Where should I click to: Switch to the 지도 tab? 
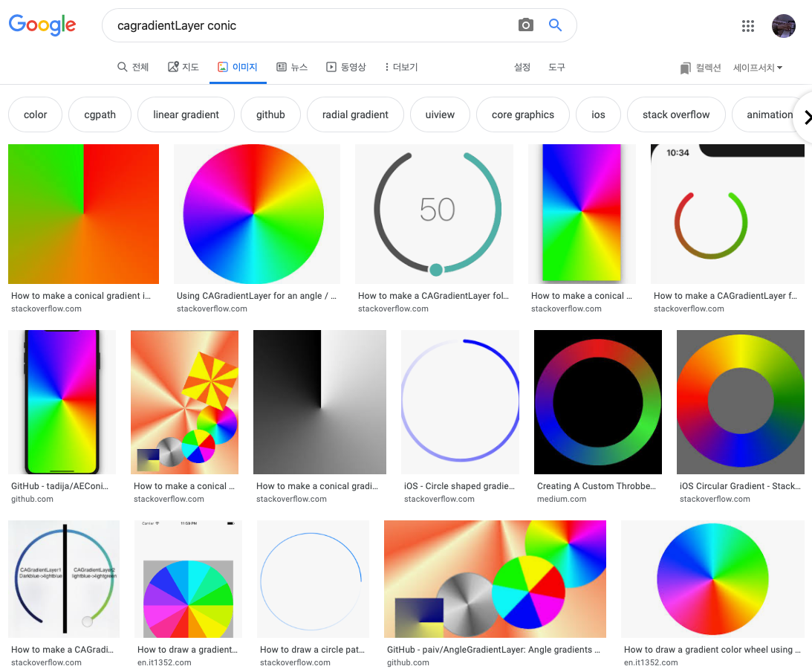pos(183,67)
